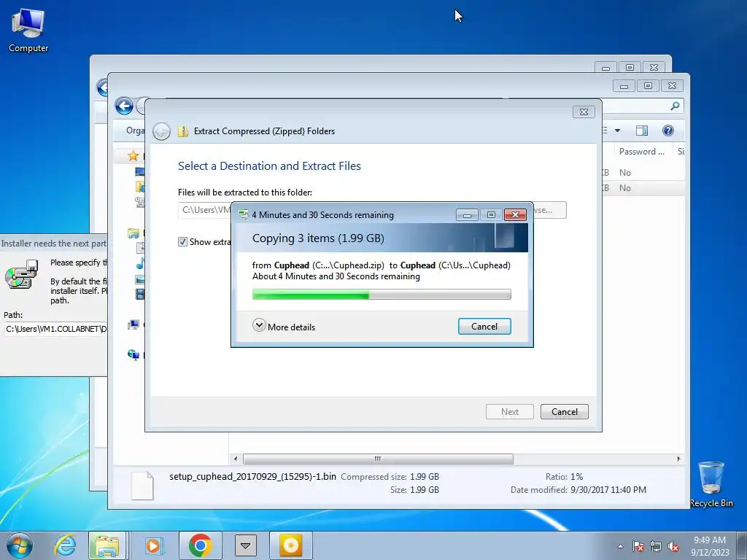Image resolution: width=747 pixels, height=560 pixels.
Task: Open the Recycle Bin desktop icon
Action: tap(711, 485)
